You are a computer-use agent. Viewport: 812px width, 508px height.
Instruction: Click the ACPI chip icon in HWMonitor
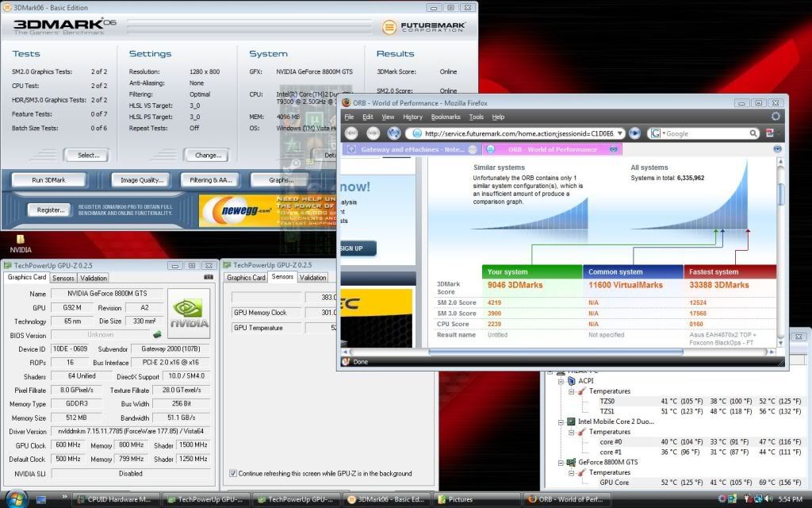pos(571,380)
